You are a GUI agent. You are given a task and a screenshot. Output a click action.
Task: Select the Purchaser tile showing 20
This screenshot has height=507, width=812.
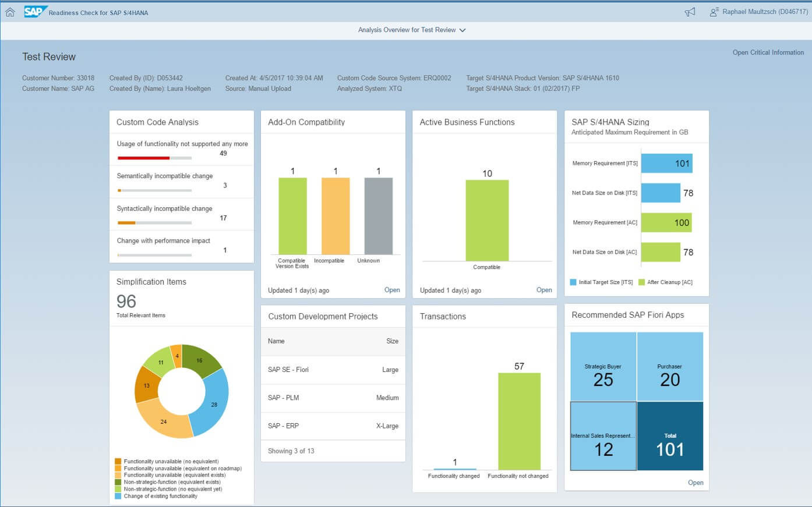(x=669, y=367)
